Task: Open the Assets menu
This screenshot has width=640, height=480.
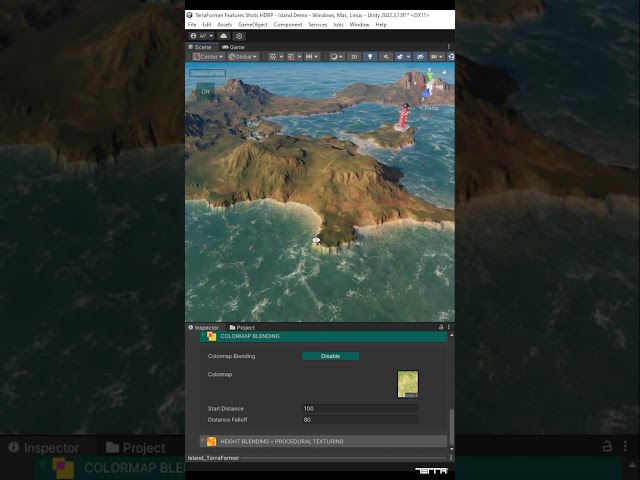Action: (224, 24)
